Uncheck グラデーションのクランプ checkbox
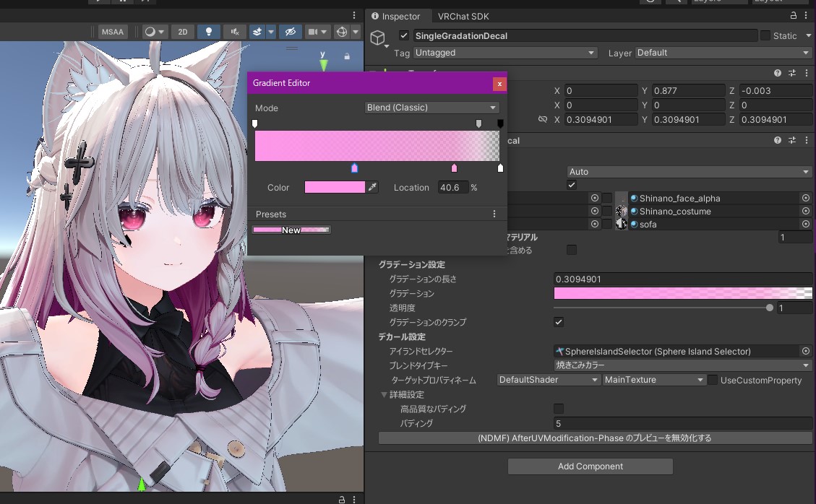This screenshot has width=816, height=504. [557, 322]
